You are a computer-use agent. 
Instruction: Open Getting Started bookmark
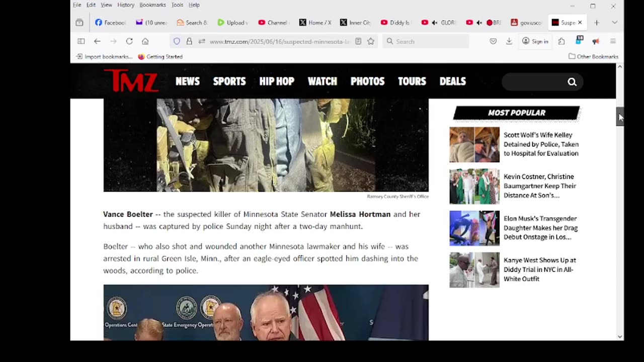160,57
